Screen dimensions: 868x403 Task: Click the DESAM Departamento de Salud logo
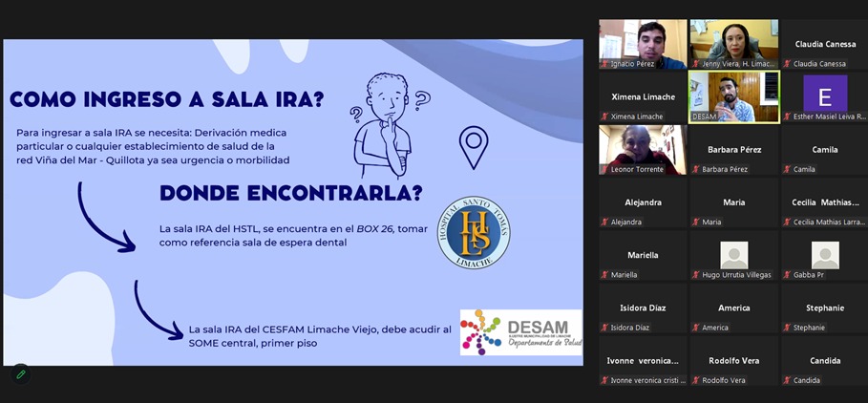click(x=520, y=331)
